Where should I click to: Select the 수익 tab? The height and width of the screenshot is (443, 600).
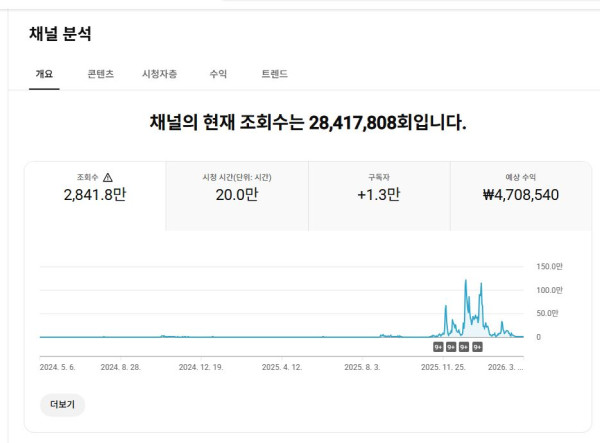(x=218, y=74)
